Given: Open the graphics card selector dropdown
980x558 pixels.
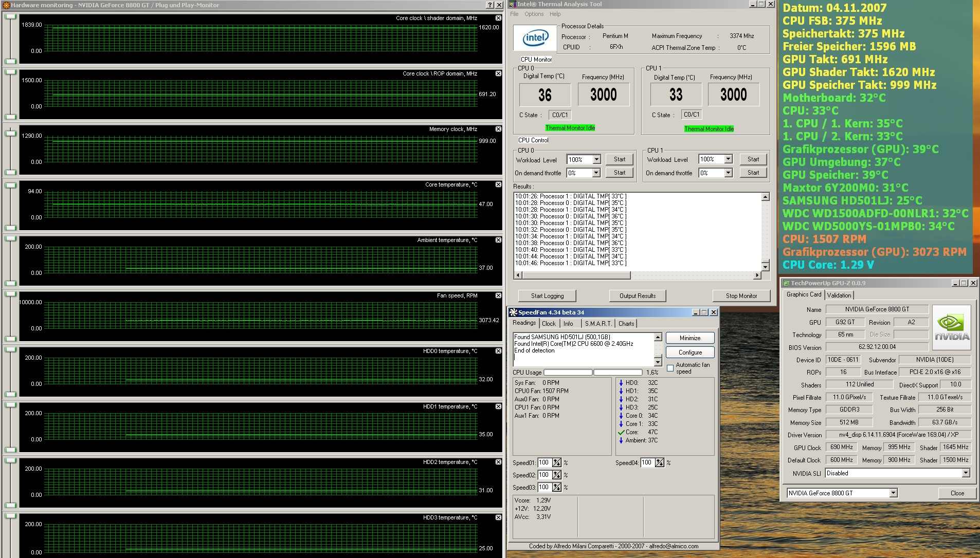Looking at the screenshot, I should pos(893,493).
